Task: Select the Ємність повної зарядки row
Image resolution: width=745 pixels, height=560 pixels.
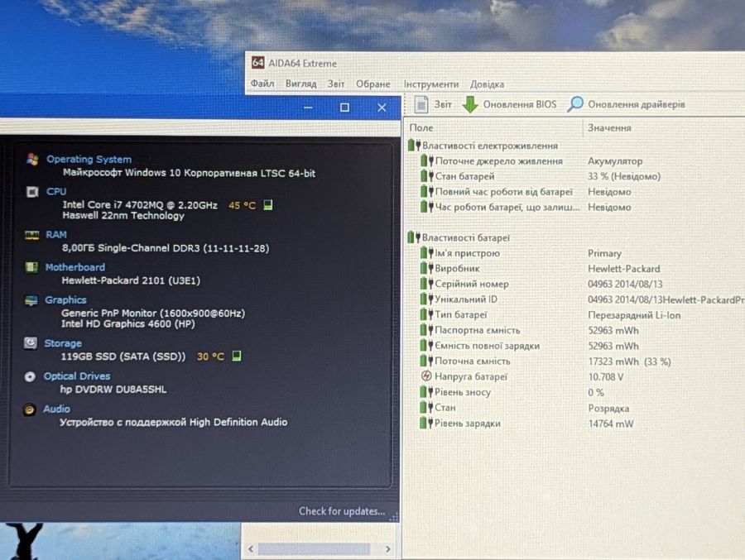Action: click(530, 346)
